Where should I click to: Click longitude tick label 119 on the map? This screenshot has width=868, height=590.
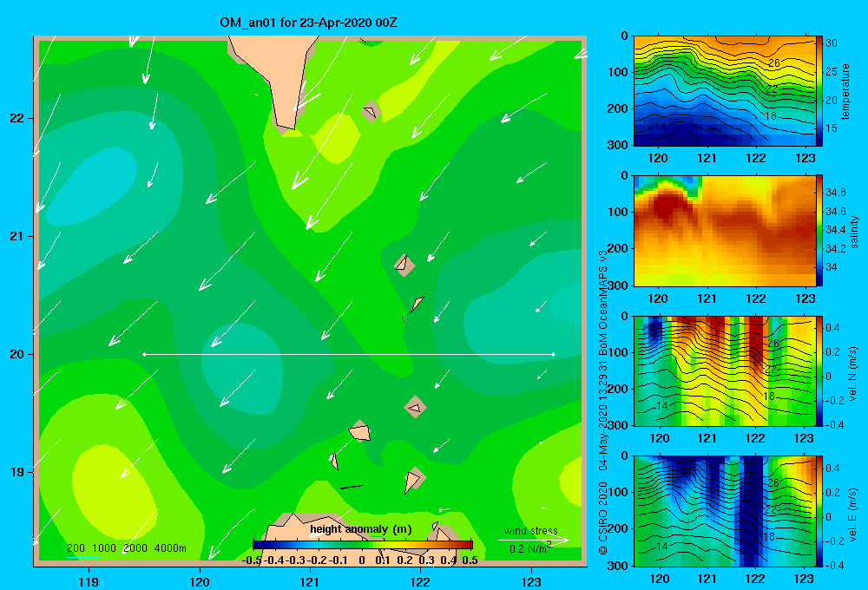pos(89,581)
